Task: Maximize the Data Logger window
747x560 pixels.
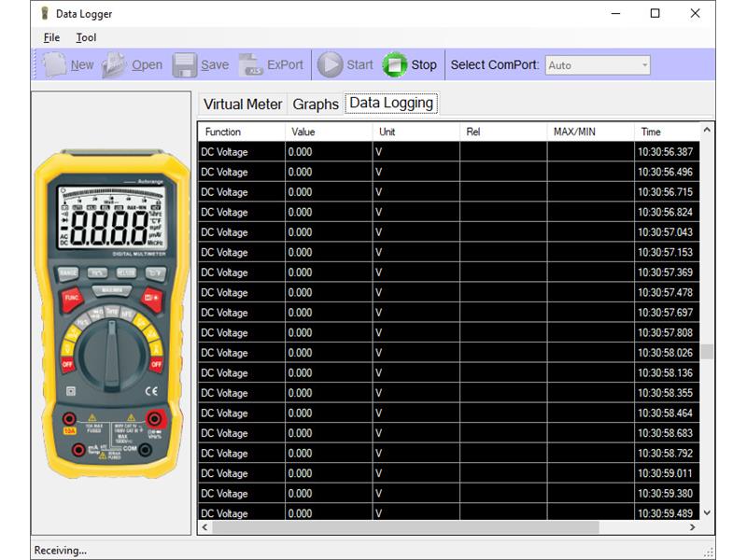Action: coord(655,13)
